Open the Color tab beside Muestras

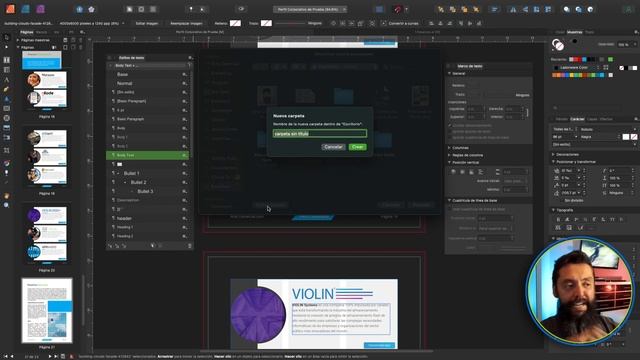[560, 32]
